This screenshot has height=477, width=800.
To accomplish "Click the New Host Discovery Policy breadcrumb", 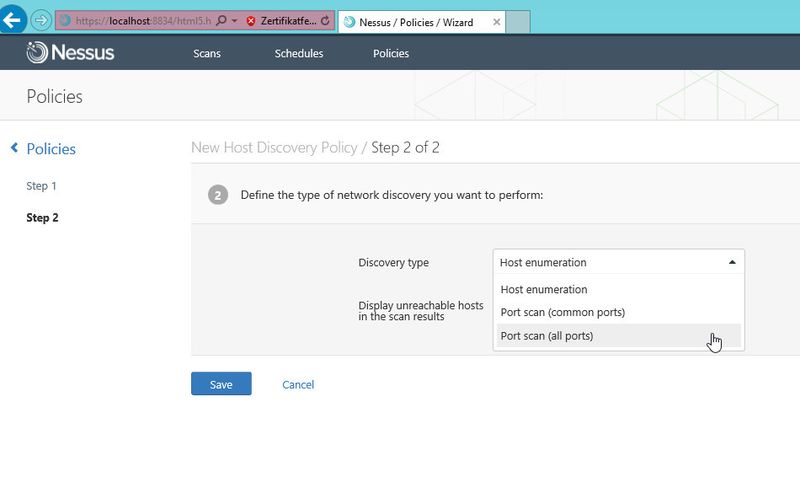I will (274, 147).
